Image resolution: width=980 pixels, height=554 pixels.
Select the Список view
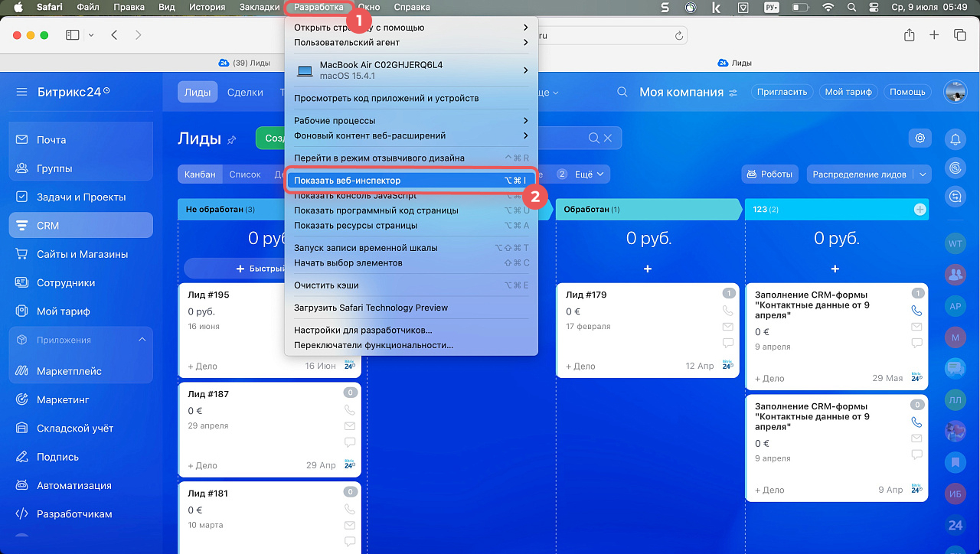click(x=245, y=174)
